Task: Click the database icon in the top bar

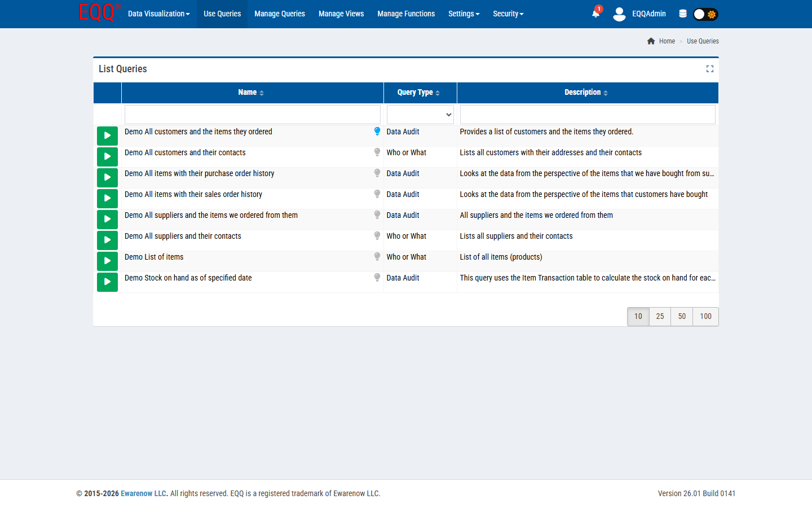Action: pos(683,14)
